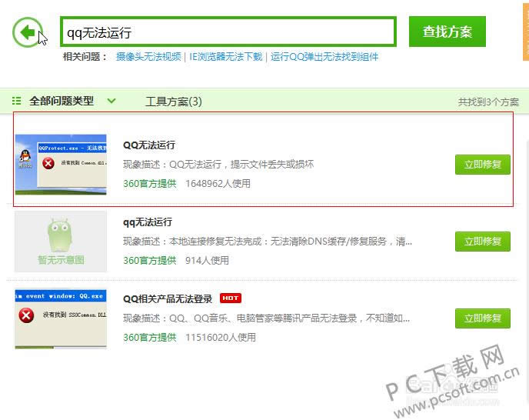Screen dimensions: 529x420
Task: Click 立即修复 for qq无法运行 DNS cache solution
Action: click(482, 242)
